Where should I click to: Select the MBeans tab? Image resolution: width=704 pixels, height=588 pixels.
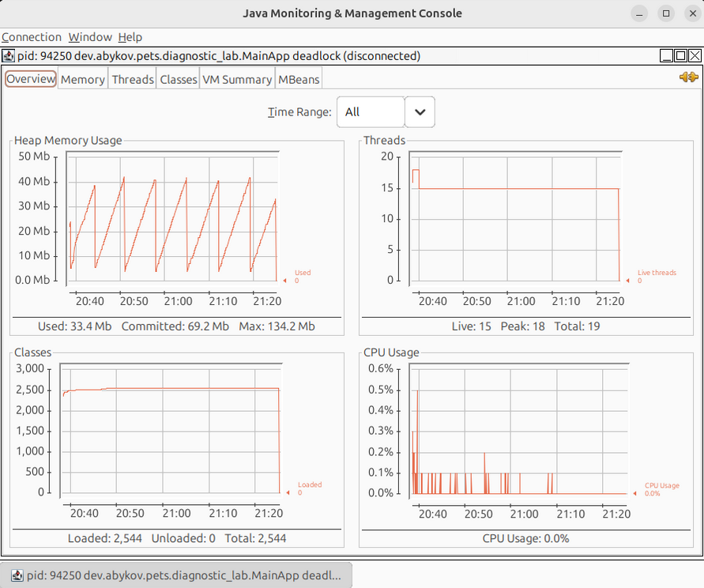(x=299, y=79)
